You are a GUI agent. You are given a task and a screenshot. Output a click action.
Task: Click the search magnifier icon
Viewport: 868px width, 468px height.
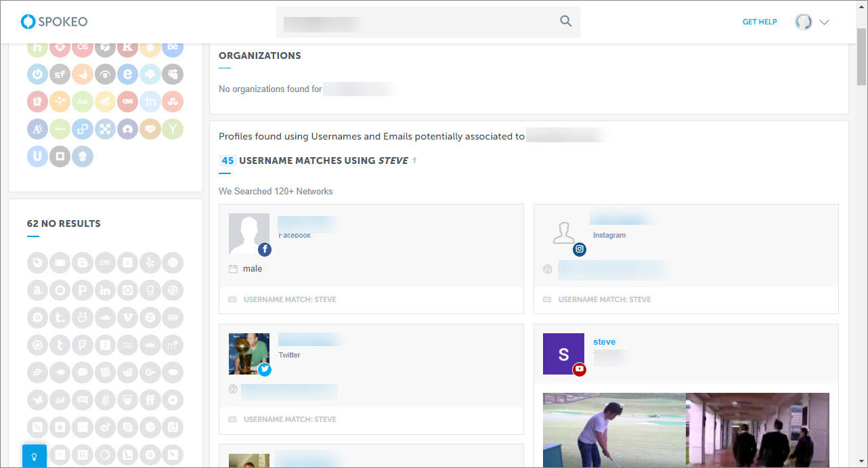coord(566,22)
